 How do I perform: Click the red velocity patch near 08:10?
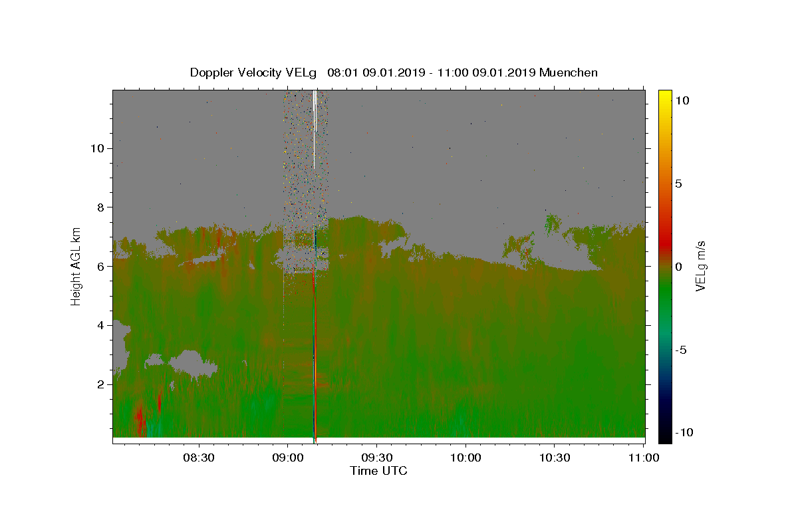click(140, 419)
